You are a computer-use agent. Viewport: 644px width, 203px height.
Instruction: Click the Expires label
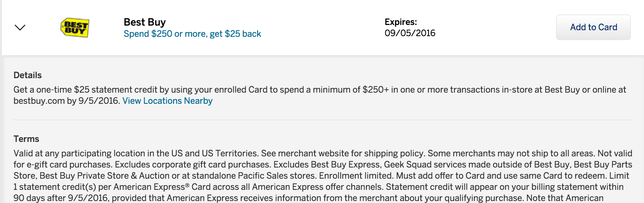point(401,22)
